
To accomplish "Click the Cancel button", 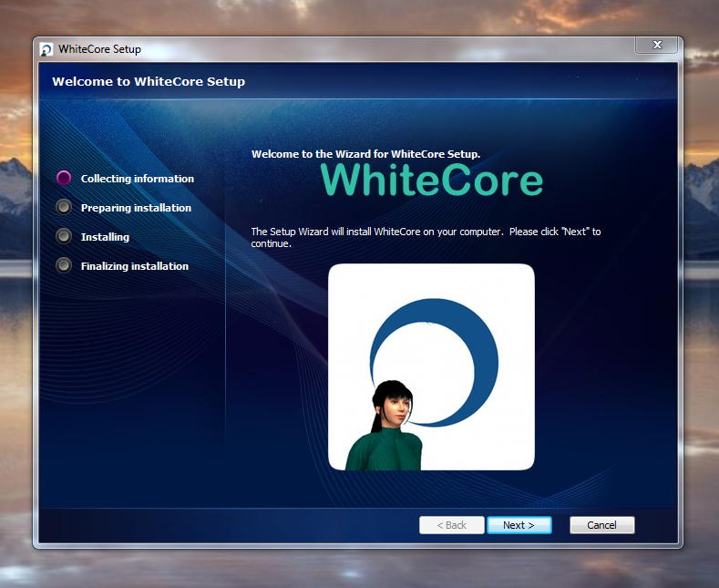I will click(602, 525).
